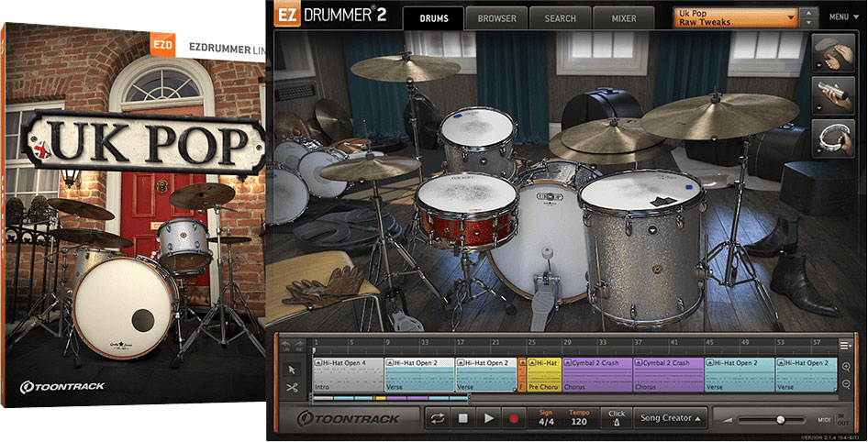868x442 pixels.
Task: Toggle the loop playback button
Action: tap(438, 419)
